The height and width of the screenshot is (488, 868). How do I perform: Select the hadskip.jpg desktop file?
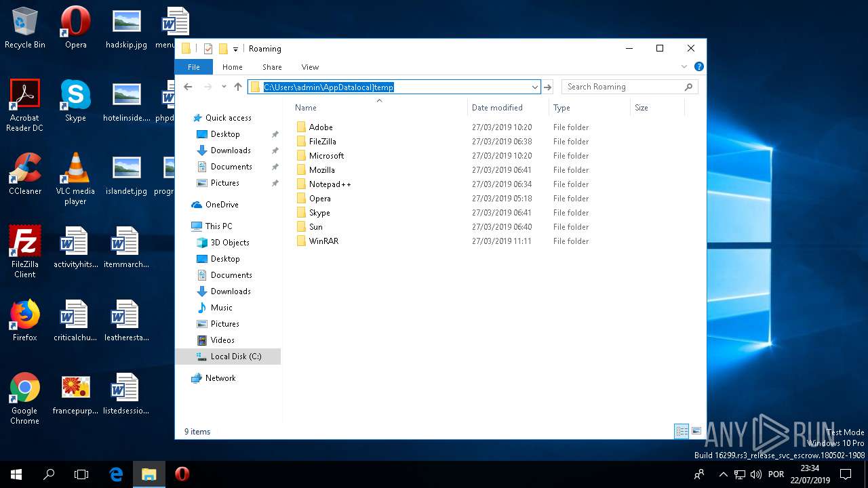(126, 28)
